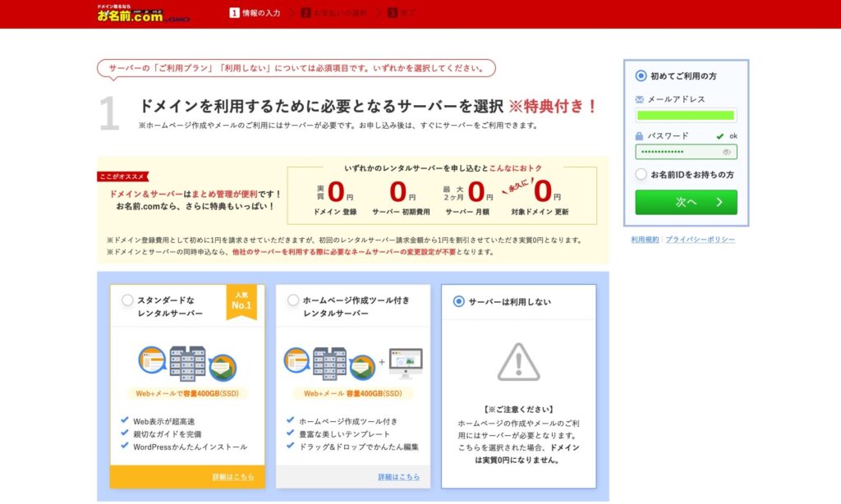841x504 pixels.
Task: Click ホームページ作成ツール付き feature text
Action: click(348, 421)
